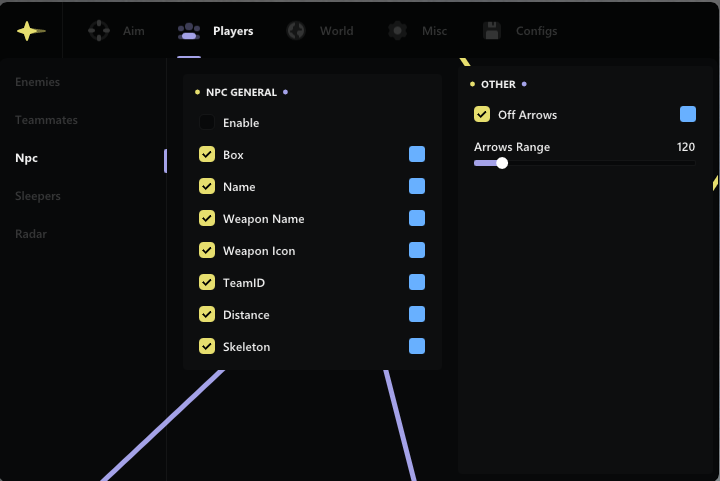Click the Aim crosshair icon

point(99,31)
